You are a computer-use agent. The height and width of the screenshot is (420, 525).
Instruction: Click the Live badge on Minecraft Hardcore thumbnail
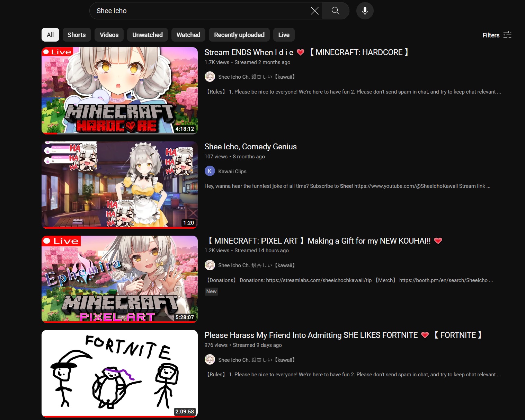pyautogui.click(x=57, y=52)
